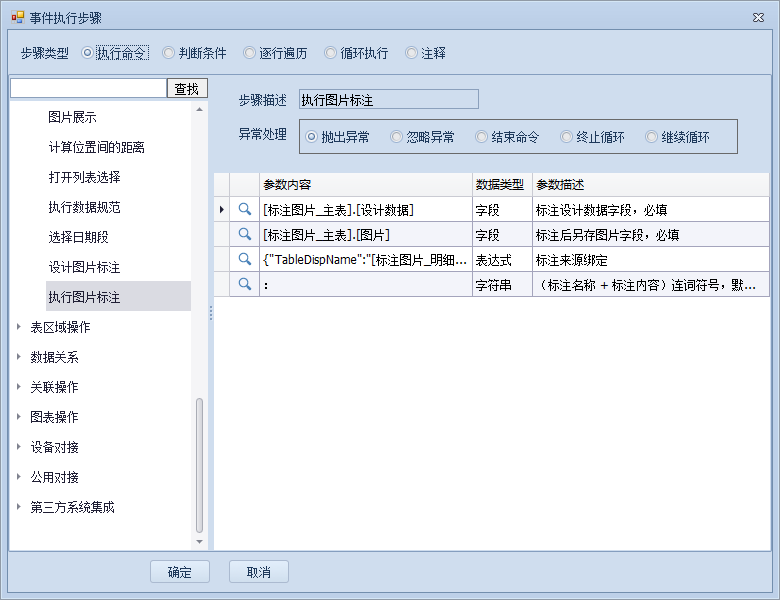
Task: Click the command search input box
Action: coord(88,89)
